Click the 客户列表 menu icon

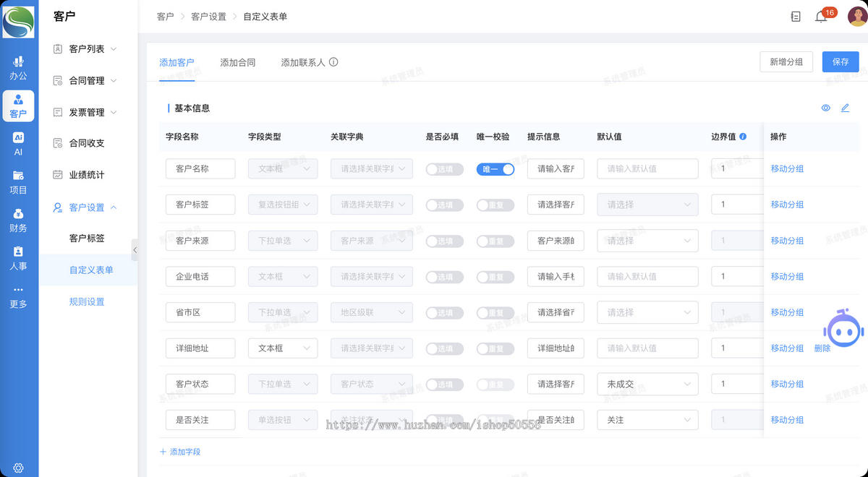tap(58, 48)
